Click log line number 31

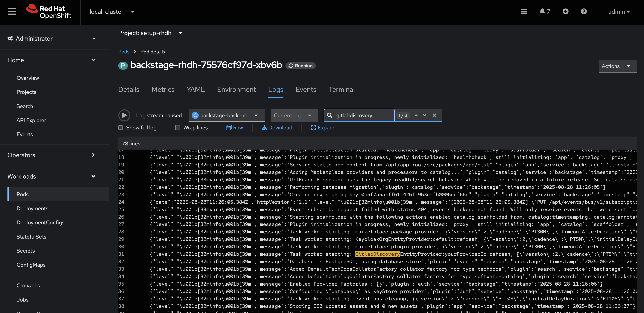[x=121, y=254]
